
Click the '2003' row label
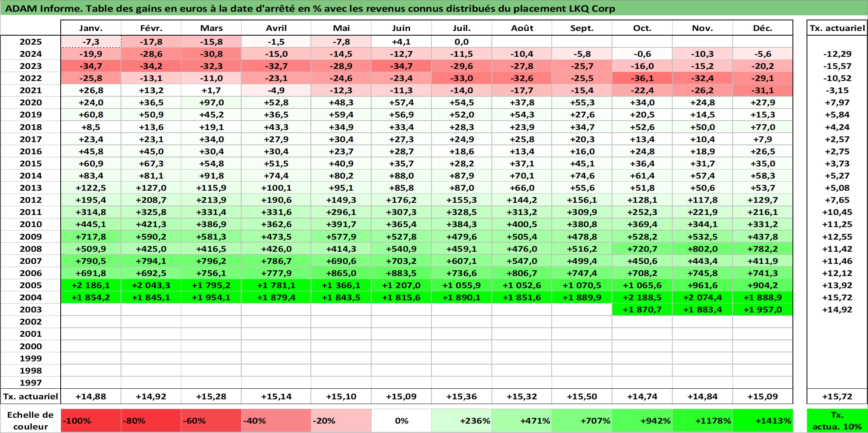click(x=31, y=310)
